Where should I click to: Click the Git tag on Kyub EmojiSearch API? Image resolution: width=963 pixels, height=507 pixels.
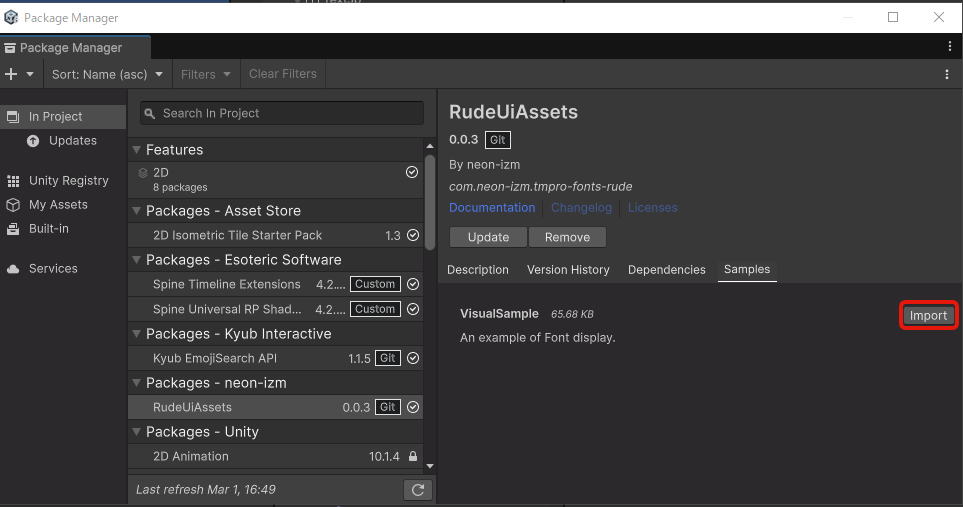(x=388, y=358)
